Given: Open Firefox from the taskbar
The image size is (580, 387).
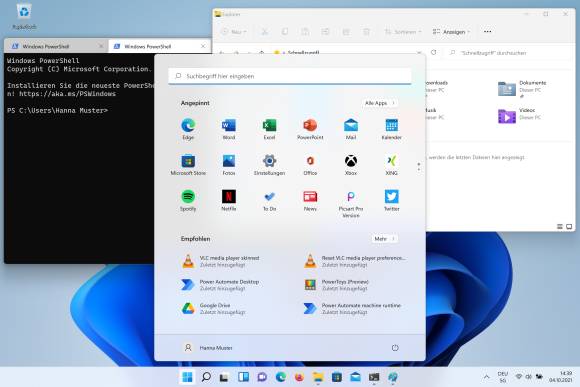Looking at the screenshot, I should [x=299, y=377].
